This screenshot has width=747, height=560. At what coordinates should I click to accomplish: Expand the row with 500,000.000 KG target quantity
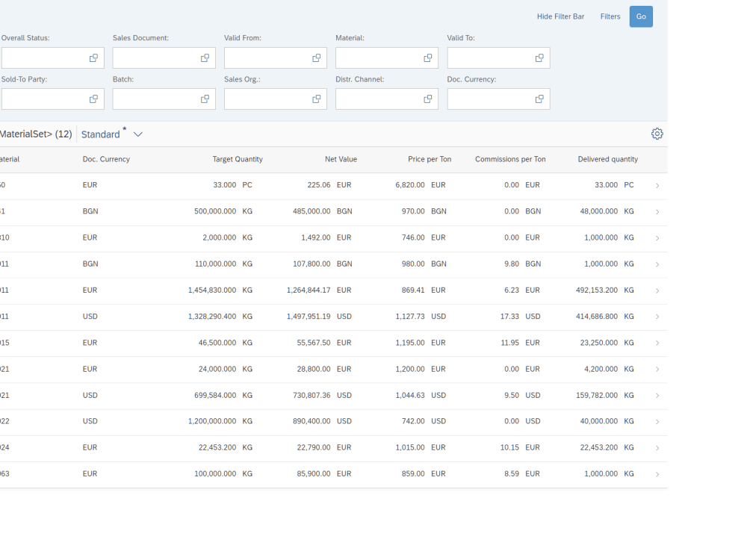[657, 211]
